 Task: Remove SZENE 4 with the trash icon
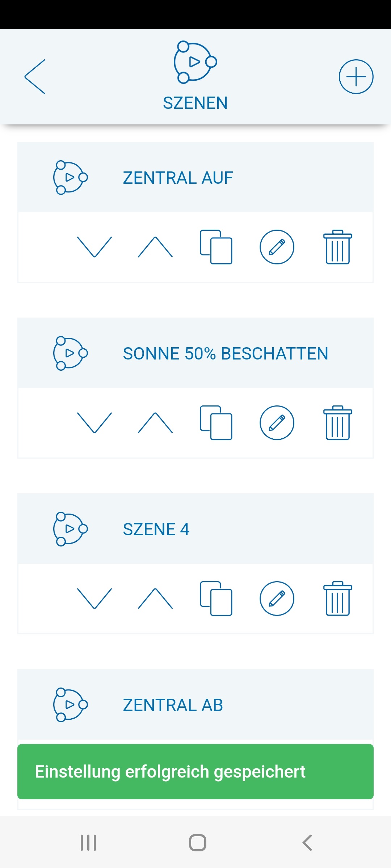click(x=337, y=599)
